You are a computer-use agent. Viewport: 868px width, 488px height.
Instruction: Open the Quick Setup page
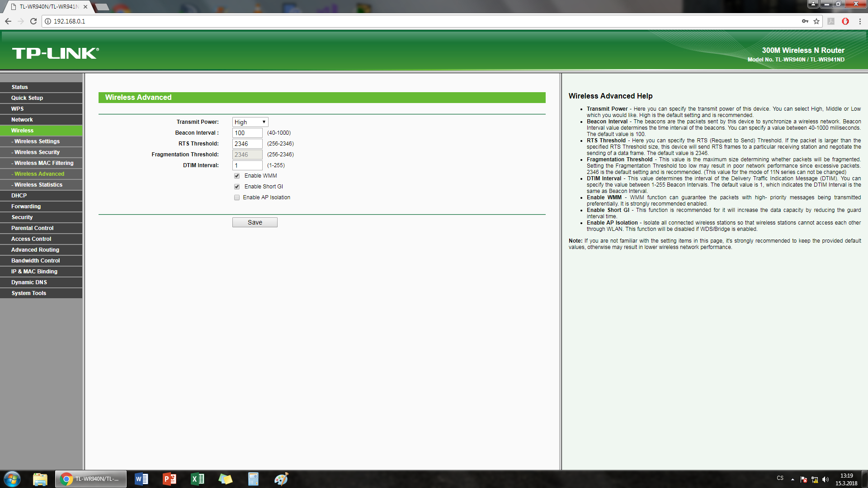pyautogui.click(x=27, y=98)
